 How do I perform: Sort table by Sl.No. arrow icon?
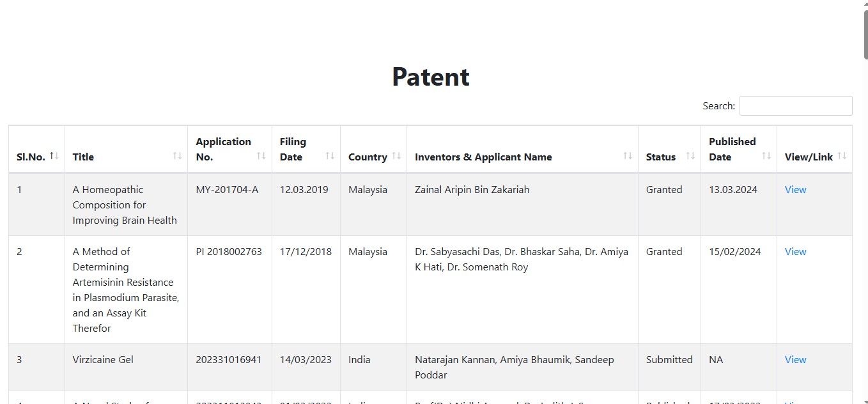[x=54, y=156]
